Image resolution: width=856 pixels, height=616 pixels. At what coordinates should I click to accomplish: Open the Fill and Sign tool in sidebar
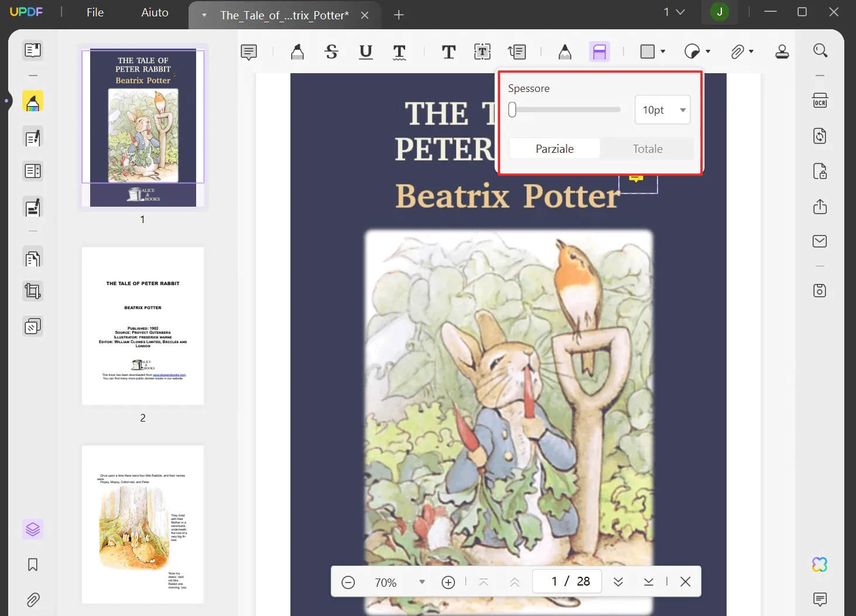[33, 207]
